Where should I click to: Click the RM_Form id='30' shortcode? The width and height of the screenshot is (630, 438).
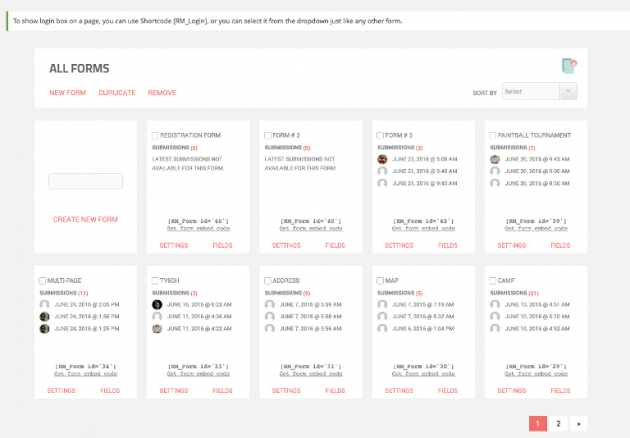coord(423,366)
